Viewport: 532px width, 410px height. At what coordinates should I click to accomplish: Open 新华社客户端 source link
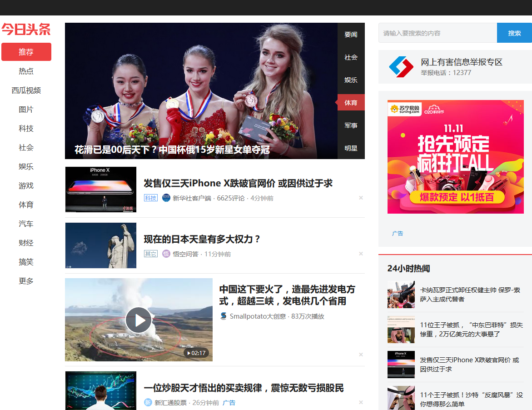click(x=192, y=198)
